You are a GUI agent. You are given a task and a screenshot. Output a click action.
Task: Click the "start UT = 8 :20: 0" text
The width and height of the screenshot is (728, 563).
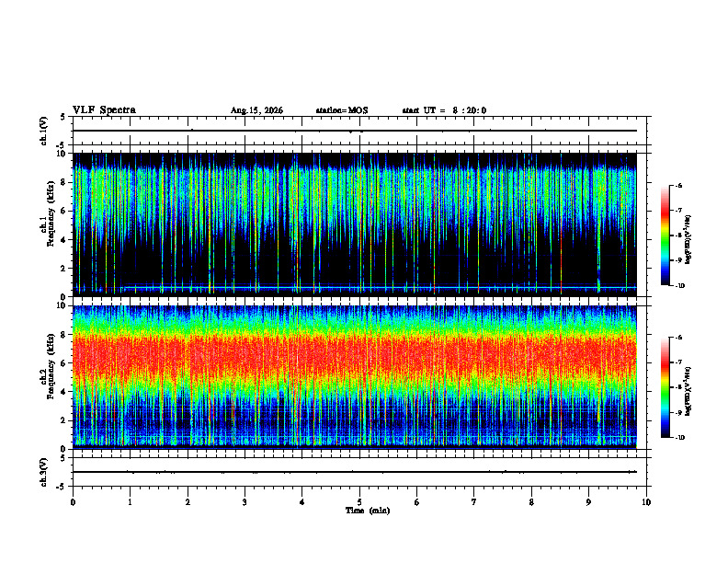[444, 110]
